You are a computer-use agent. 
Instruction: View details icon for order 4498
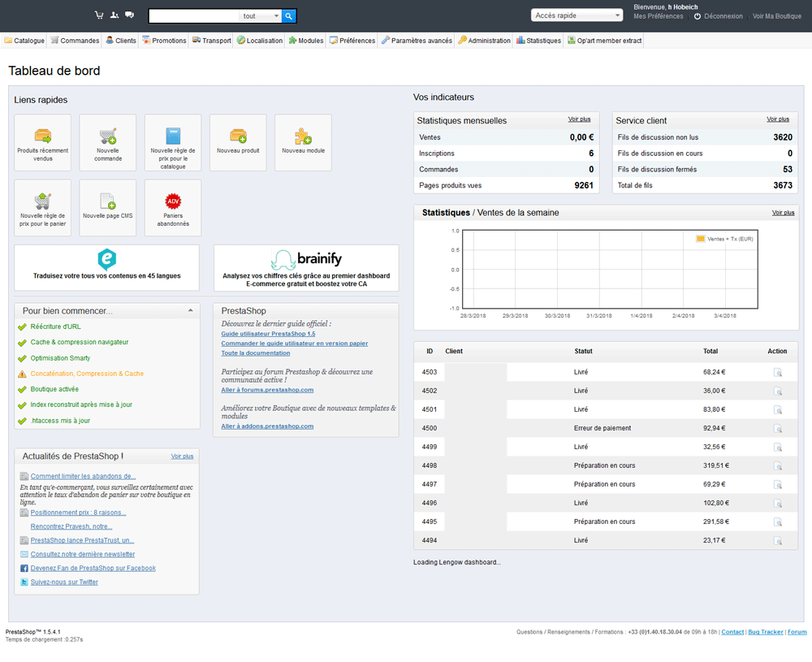778,465
